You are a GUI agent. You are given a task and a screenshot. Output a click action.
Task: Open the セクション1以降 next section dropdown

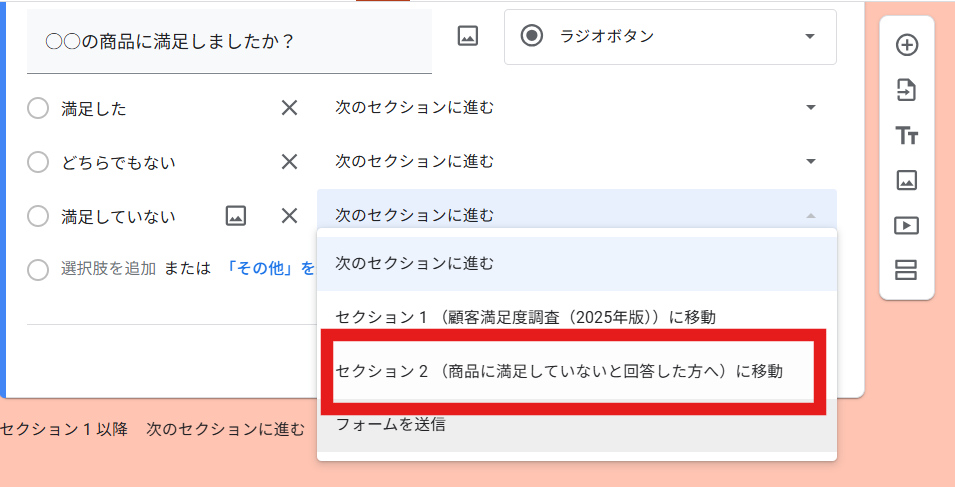click(x=225, y=429)
